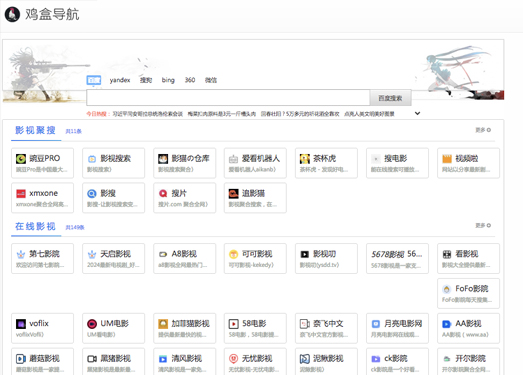This screenshot has width=523, height=375.
Task: Click the 清风影视 card
Action: (x=184, y=362)
